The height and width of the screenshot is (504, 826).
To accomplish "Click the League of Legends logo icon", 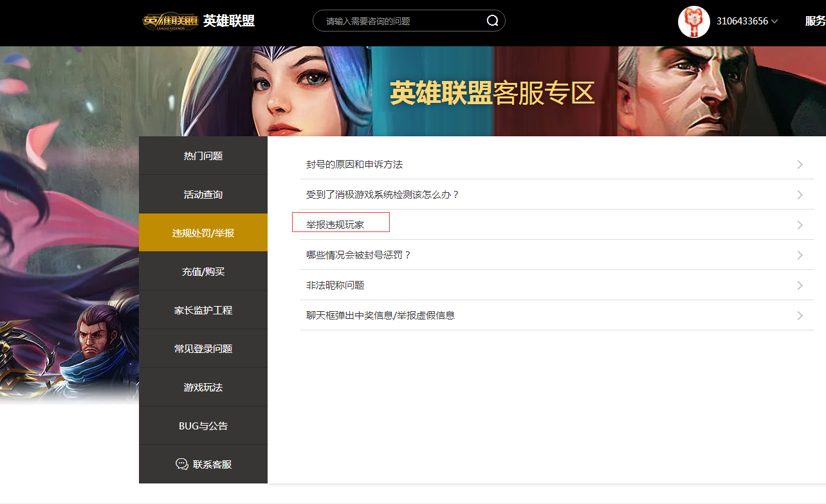I will pos(170,21).
